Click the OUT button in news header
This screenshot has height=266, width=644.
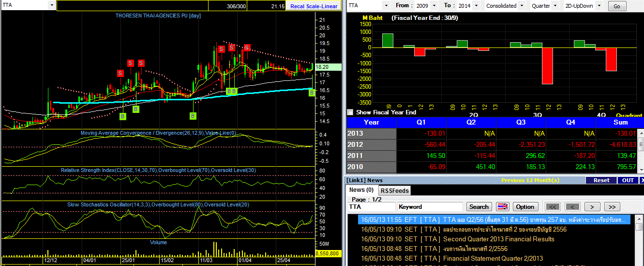[628, 180]
